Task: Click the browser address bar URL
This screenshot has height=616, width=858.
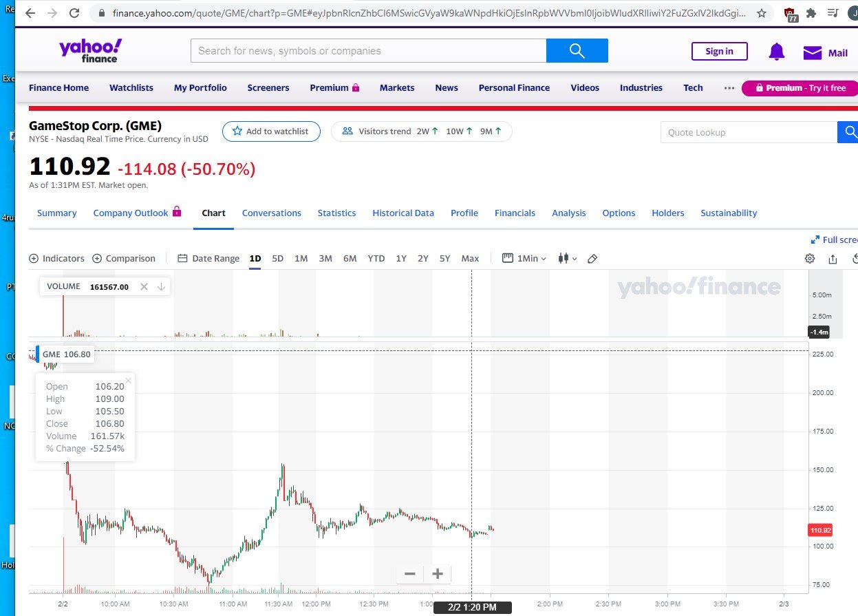Action: coord(429,13)
